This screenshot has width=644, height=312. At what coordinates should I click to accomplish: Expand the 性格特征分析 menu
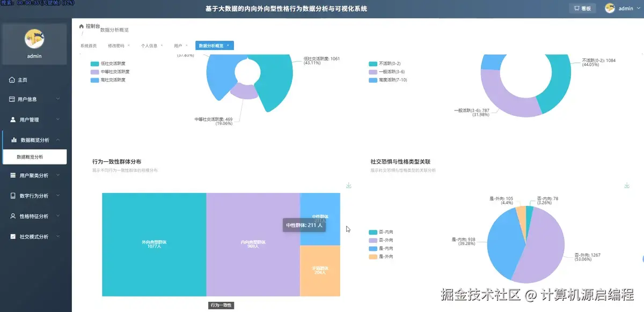point(58,216)
